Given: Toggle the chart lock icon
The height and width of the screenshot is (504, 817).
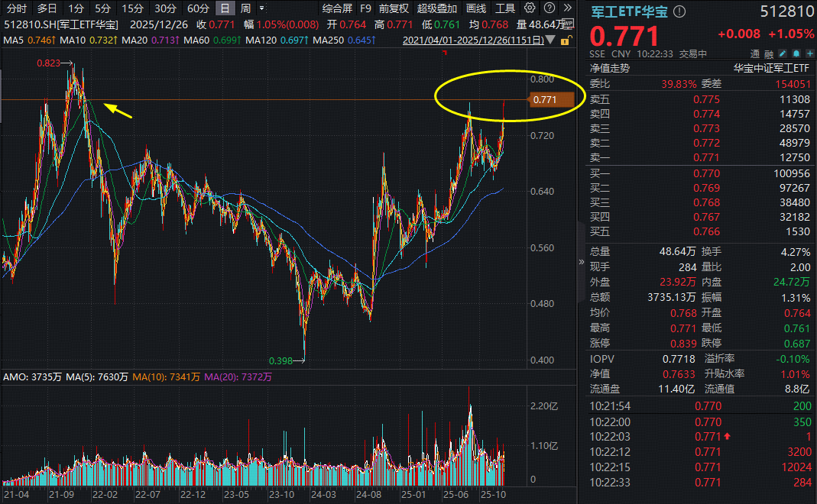Looking at the screenshot, I should pyautogui.click(x=565, y=40).
